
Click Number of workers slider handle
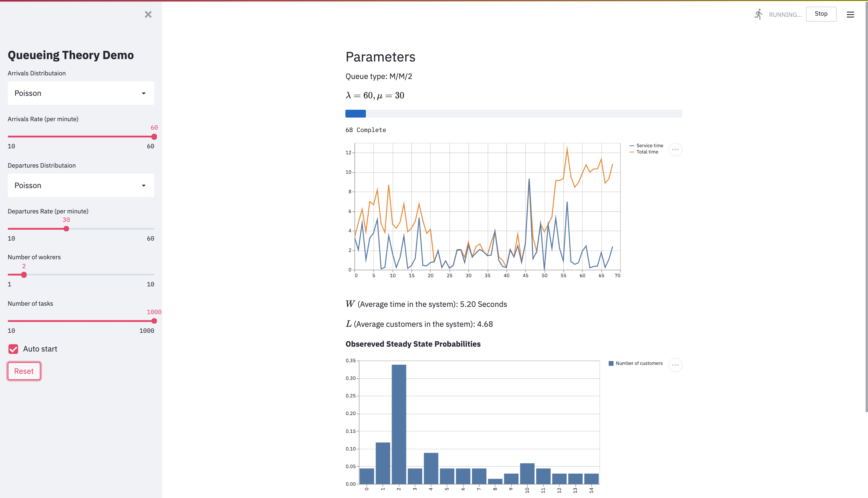click(x=24, y=275)
